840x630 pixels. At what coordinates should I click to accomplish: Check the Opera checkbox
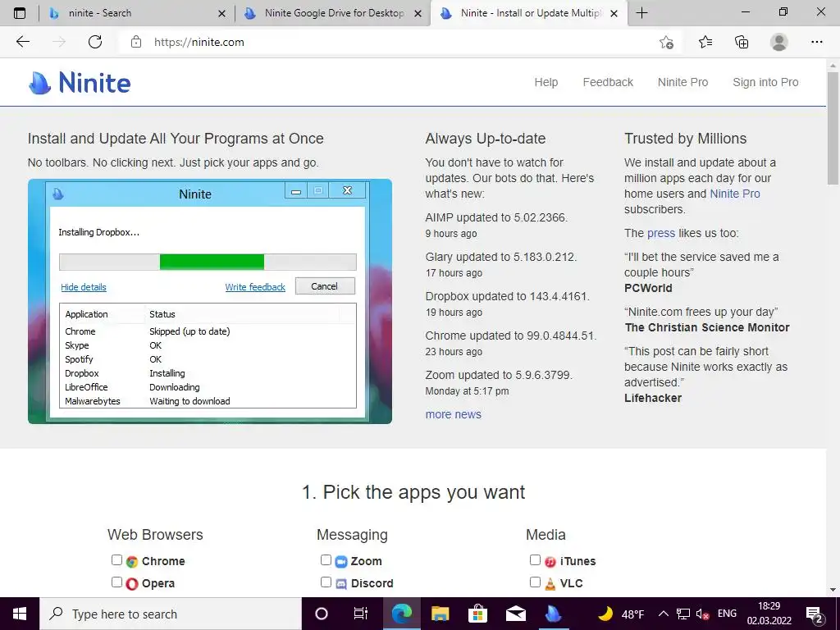tap(116, 582)
